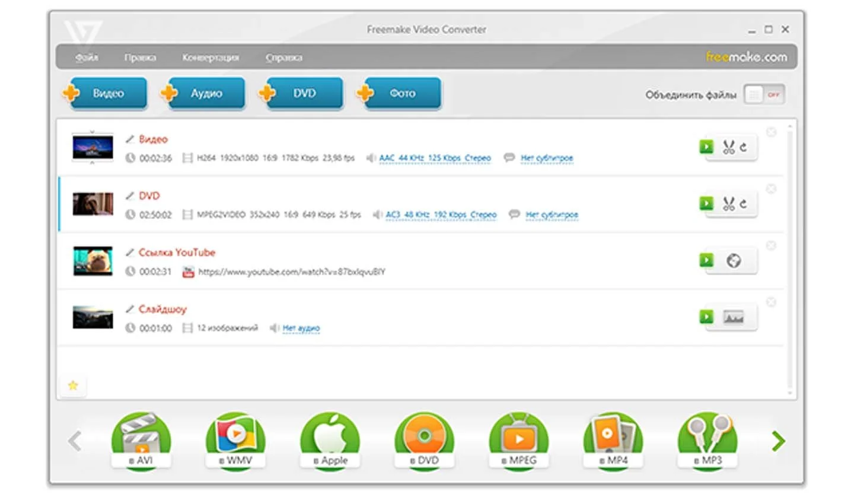This screenshot has width=854, height=504.
Task: Click the globe icon in YouTube row
Action: 734,260
